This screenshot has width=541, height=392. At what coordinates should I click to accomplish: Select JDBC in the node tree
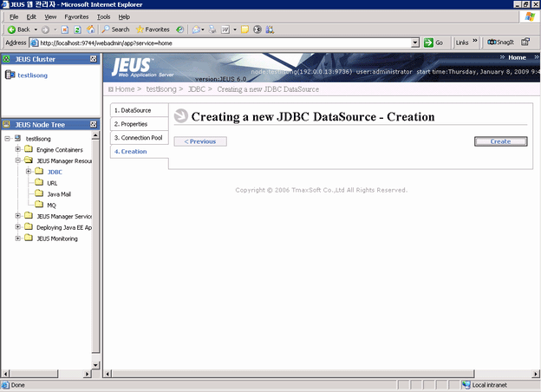pos(55,173)
